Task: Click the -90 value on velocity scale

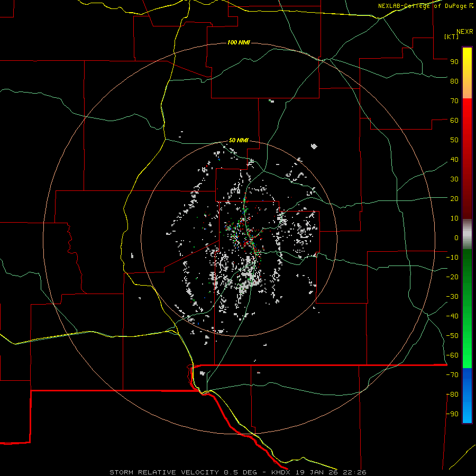Action: pyautogui.click(x=452, y=414)
